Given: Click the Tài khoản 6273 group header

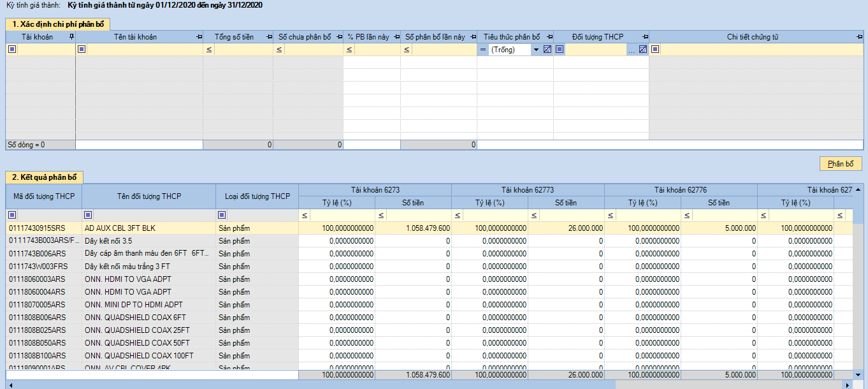Looking at the screenshot, I should pyautogui.click(x=375, y=189).
